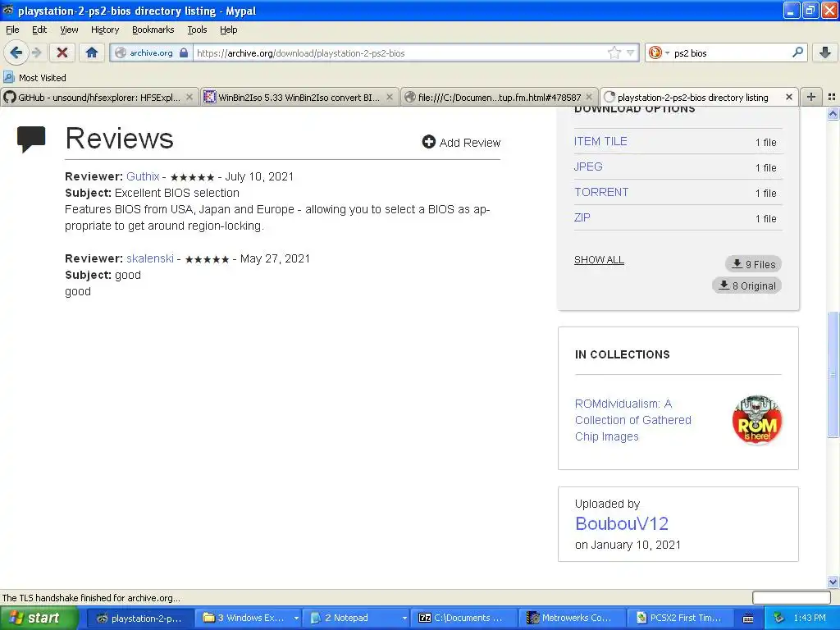This screenshot has width=840, height=630.
Task: Open the Windows Start menu
Action: click(x=39, y=618)
